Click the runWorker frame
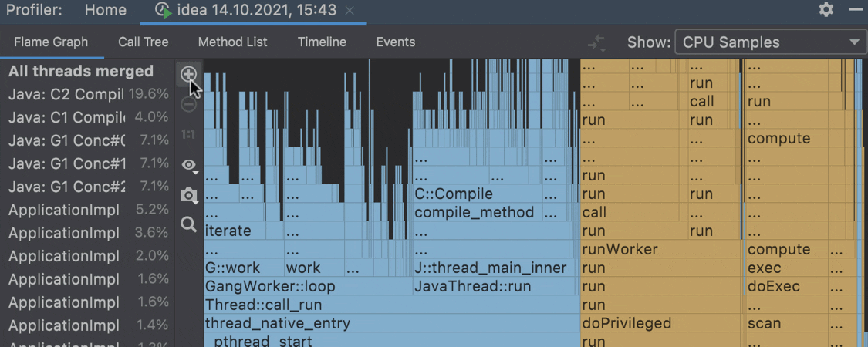The width and height of the screenshot is (868, 347). coord(660,250)
